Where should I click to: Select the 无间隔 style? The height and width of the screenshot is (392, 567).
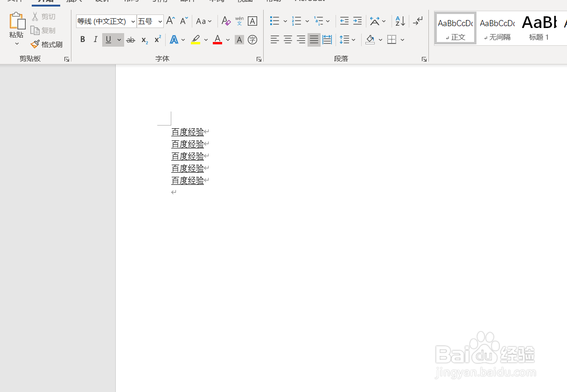coord(497,28)
